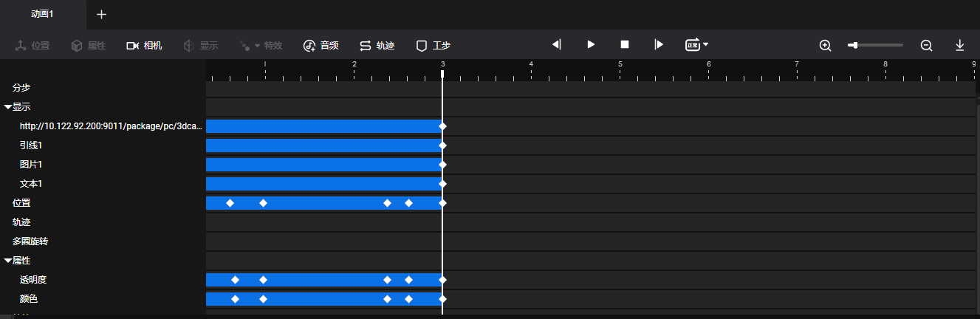
Task: Select the 图片1 track label
Action: click(31, 164)
